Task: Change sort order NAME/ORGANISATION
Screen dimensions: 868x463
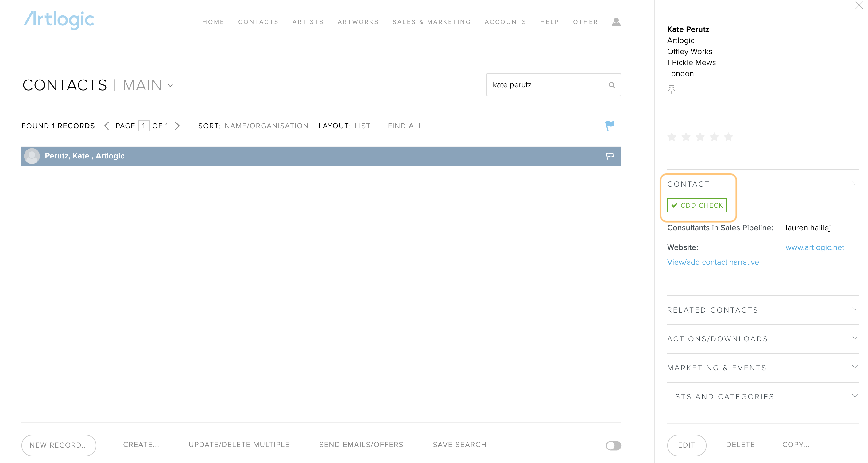Action: pyautogui.click(x=266, y=126)
